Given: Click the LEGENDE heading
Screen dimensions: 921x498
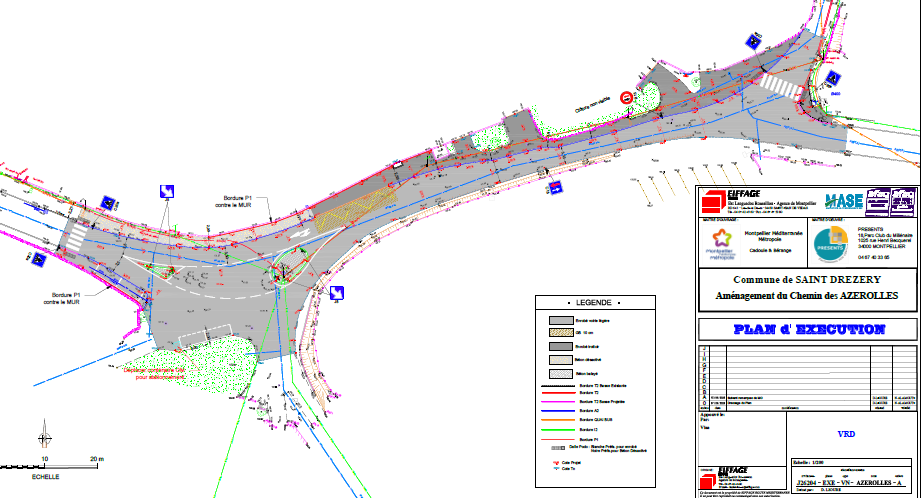Looking at the screenshot, I should [x=593, y=302].
